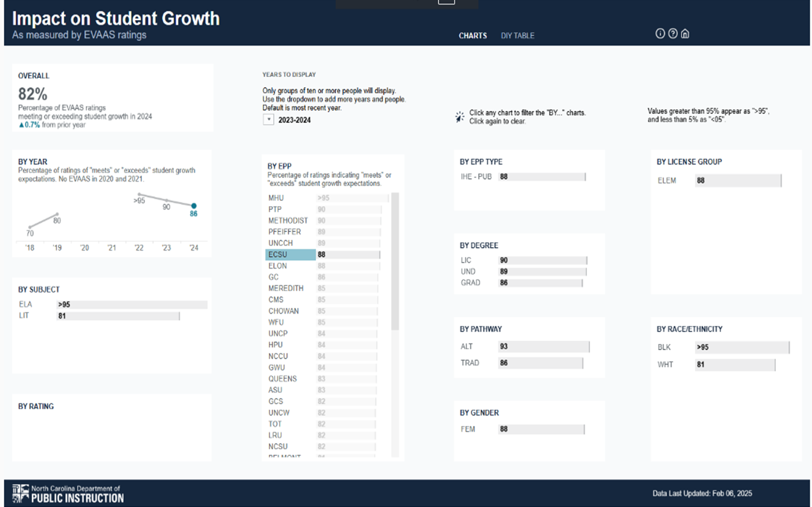The height and width of the screenshot is (507, 812).
Task: Click the IHE - PUB type bar
Action: coord(542,177)
